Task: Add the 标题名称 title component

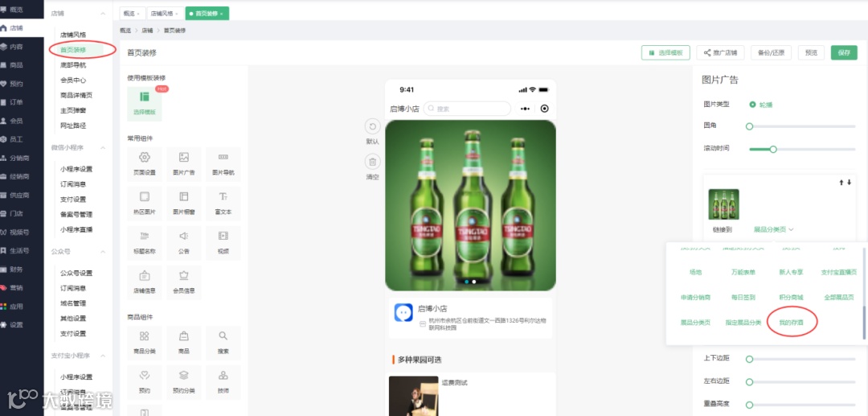Action: coord(145,243)
